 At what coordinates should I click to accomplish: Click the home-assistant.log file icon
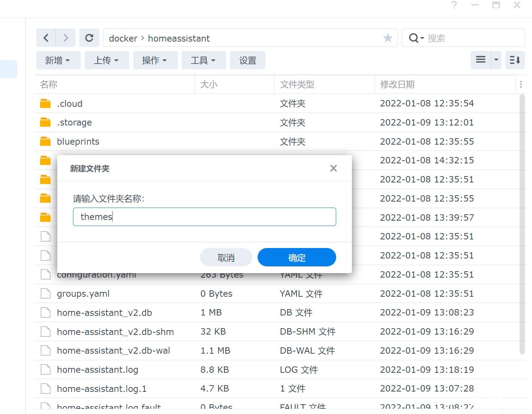coord(45,369)
